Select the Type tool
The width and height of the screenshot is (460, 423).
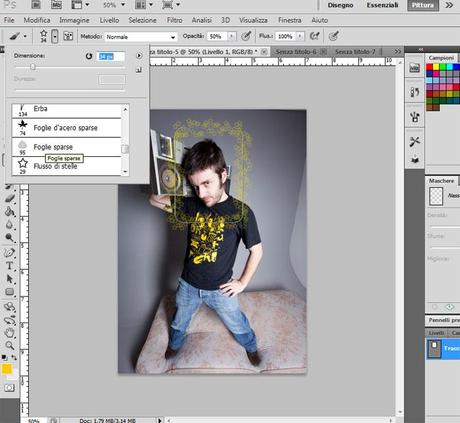[10, 266]
